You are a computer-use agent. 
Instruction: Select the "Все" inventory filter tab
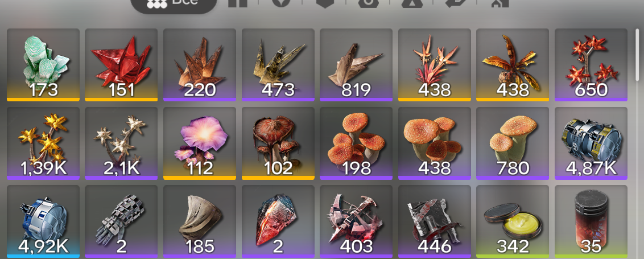[x=174, y=3]
